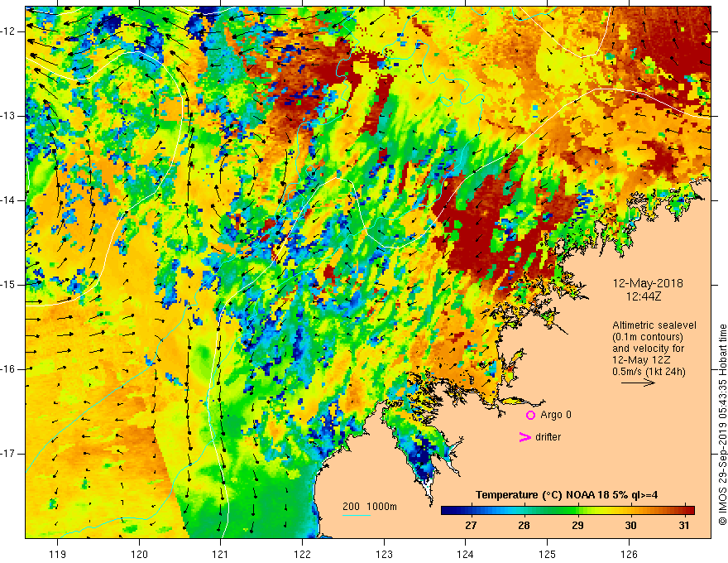This screenshot has width=728, height=563.
Task: Click the '12:44Z' time label
Action: [643, 296]
